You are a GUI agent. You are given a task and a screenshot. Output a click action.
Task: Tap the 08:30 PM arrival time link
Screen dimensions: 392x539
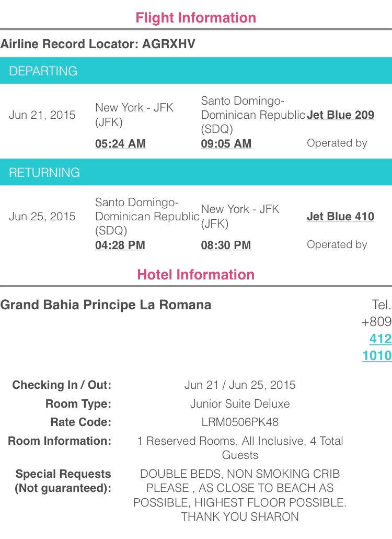226,245
